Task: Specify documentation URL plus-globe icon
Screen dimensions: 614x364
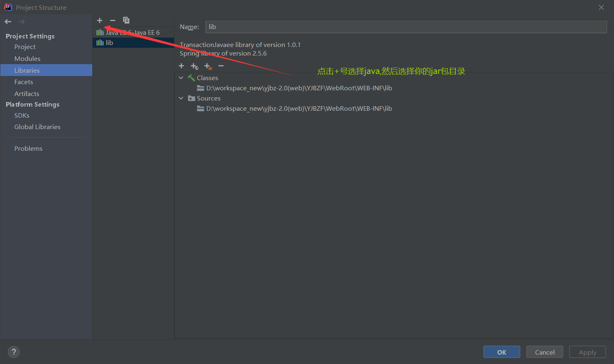Action: 194,66
